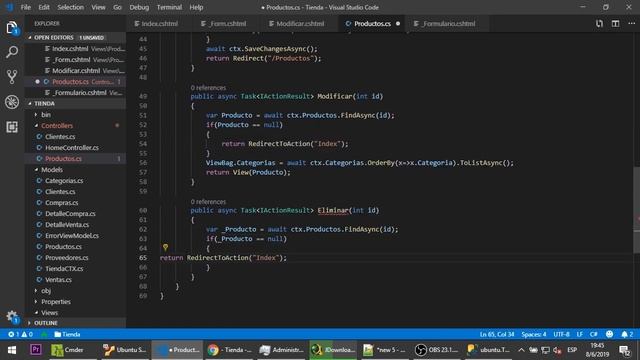Image resolution: width=640 pixels, height=360 pixels.
Task: Open DetalleCompra.cs file
Action: coord(75,214)
